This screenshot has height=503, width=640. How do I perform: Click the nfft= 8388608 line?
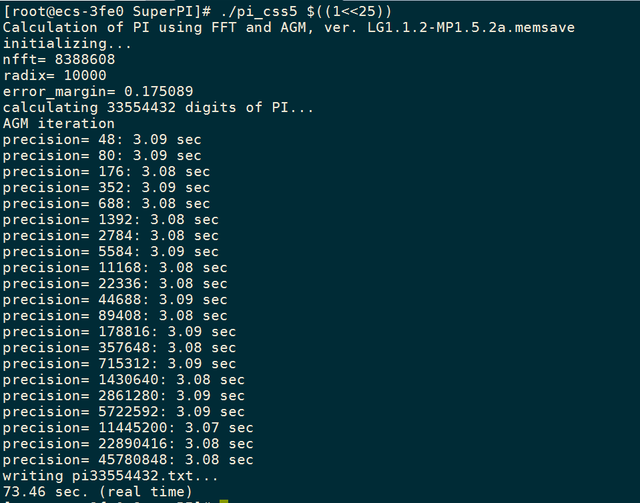click(x=58, y=59)
